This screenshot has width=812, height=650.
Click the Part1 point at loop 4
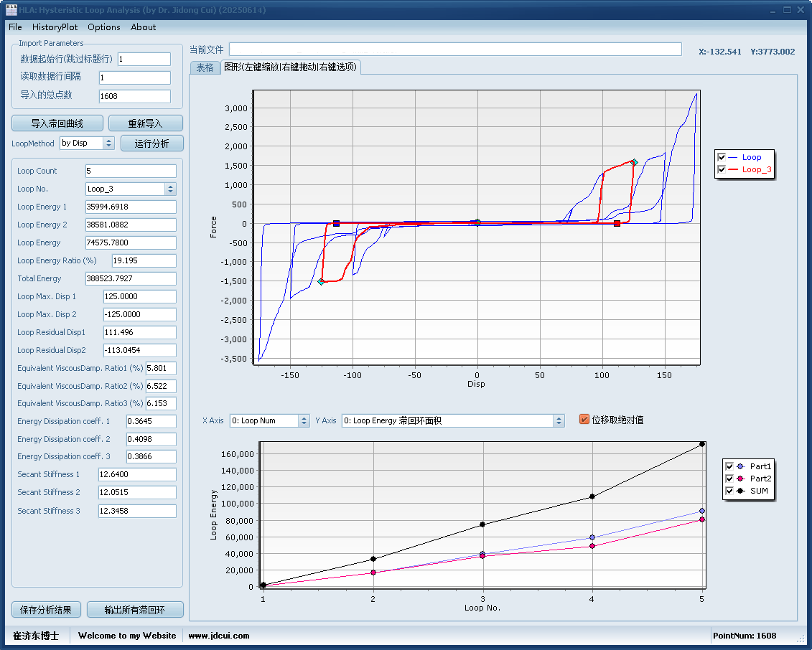[592, 537]
